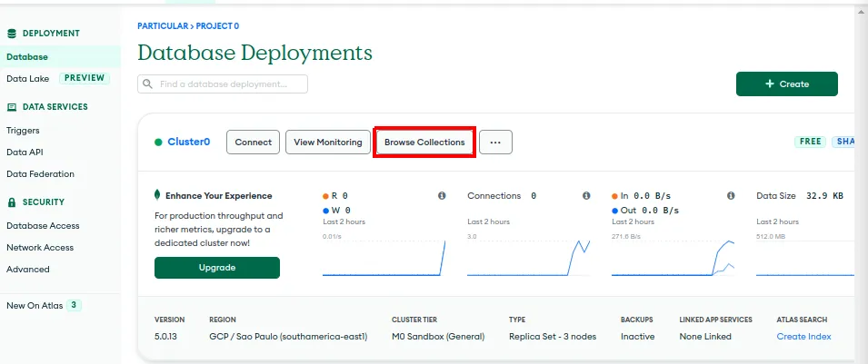Click the Security padlock icon
Image resolution: width=868 pixels, height=364 pixels.
click(12, 202)
